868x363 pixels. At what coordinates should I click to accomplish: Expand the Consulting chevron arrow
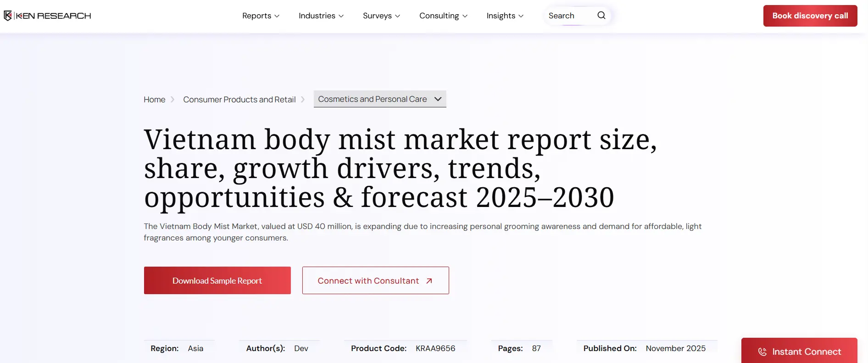(465, 16)
